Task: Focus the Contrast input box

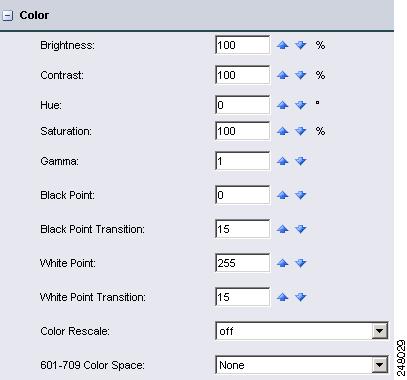Action: tap(243, 75)
